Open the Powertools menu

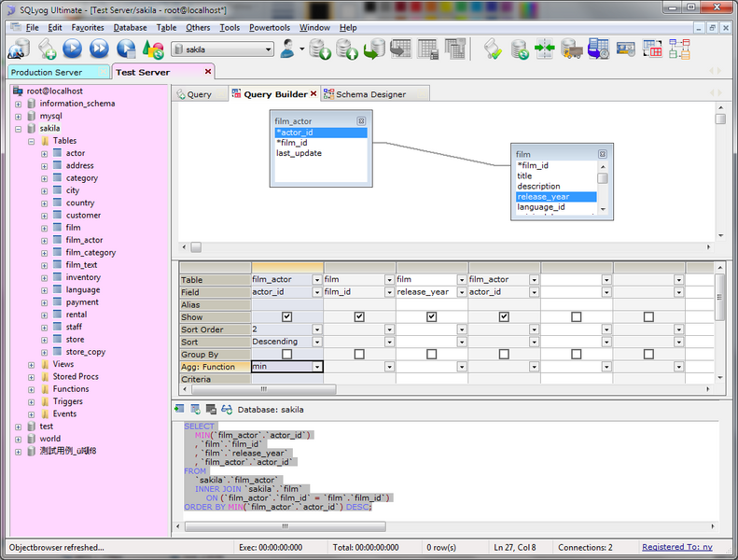click(x=270, y=27)
